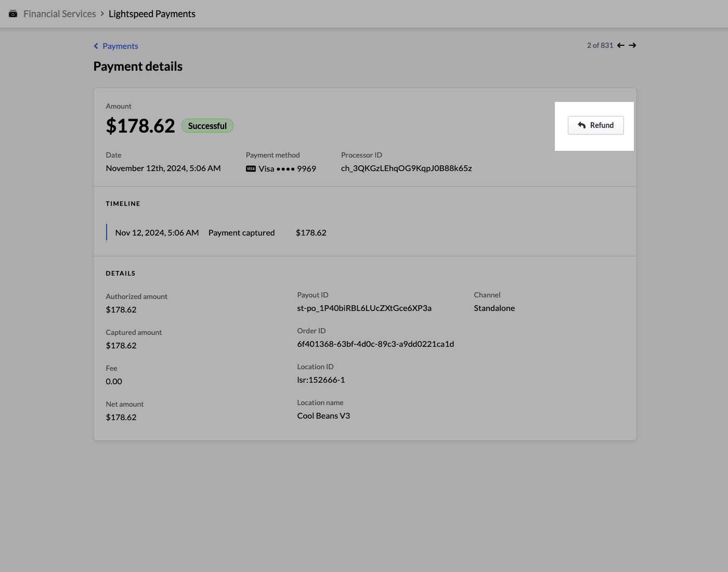The width and height of the screenshot is (728, 572).
Task: Click the Payout ID value
Action: click(x=364, y=308)
